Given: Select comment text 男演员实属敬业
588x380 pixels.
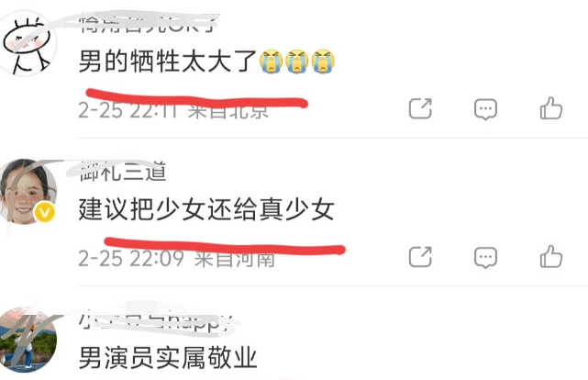Looking at the screenshot, I should point(168,358).
